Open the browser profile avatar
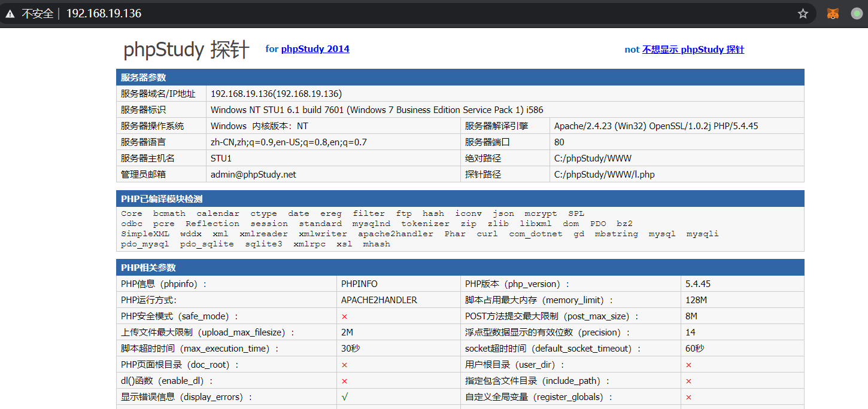This screenshot has height=409, width=868. 857,14
